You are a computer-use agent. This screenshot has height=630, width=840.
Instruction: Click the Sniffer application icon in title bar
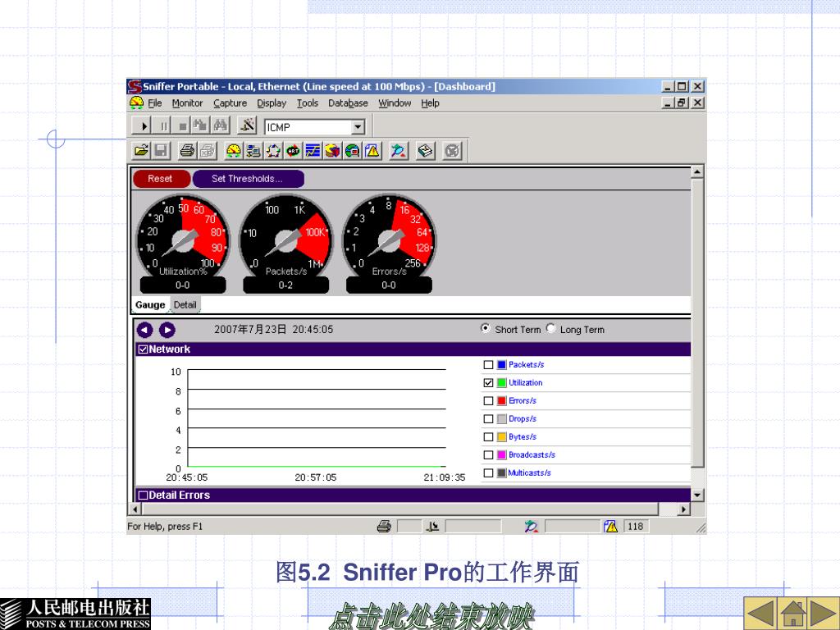135,86
